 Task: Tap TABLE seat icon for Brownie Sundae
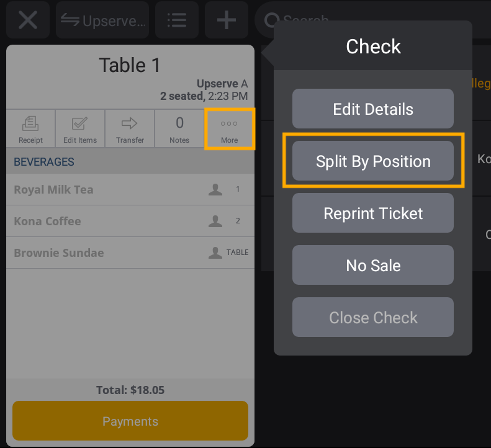coord(215,253)
